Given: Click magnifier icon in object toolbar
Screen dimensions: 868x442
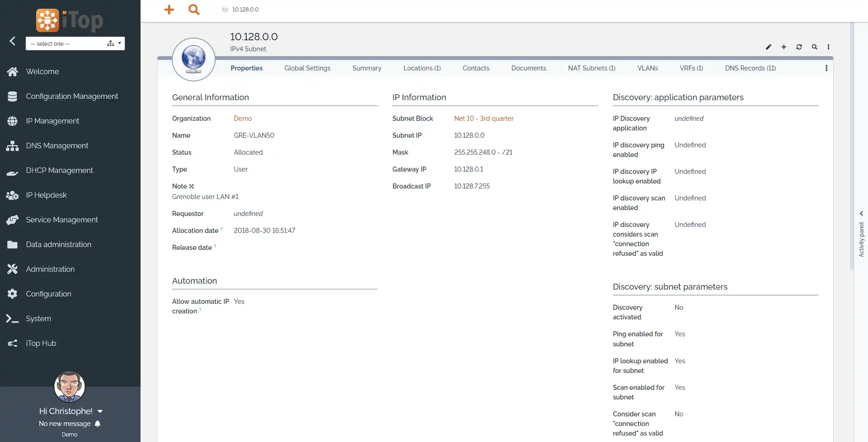Looking at the screenshot, I should click(814, 47).
